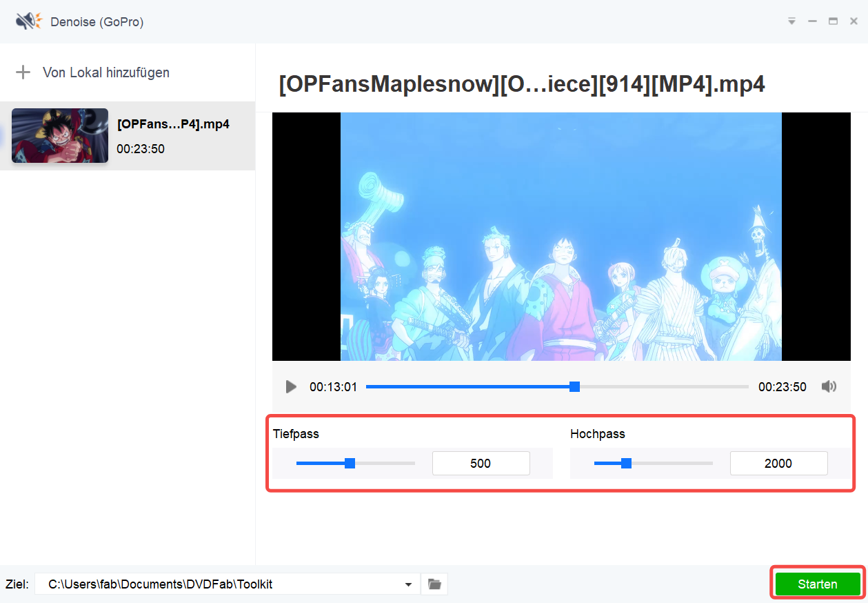This screenshot has width=868, height=603.
Task: Maximize the Denoise window
Action: coord(833,21)
